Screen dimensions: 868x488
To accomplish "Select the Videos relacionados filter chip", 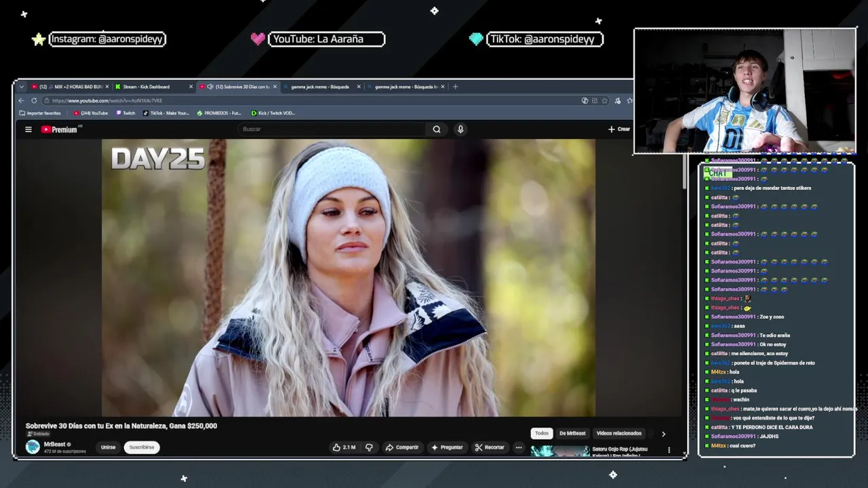I will 619,433.
